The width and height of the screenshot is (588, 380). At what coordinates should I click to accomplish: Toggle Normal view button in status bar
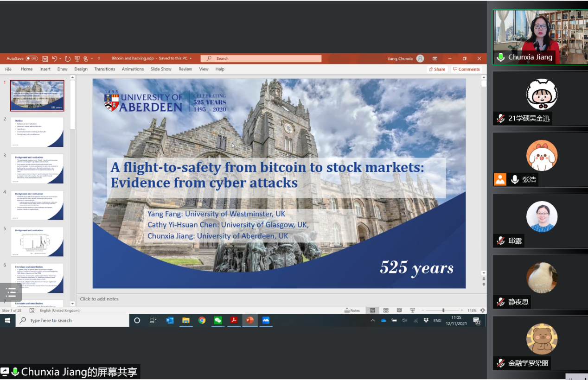click(x=372, y=310)
